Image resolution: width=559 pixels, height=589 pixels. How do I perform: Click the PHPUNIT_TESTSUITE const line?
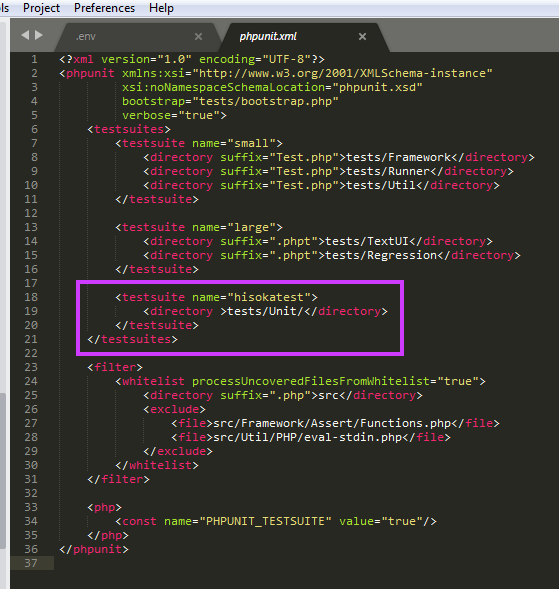(x=276, y=521)
